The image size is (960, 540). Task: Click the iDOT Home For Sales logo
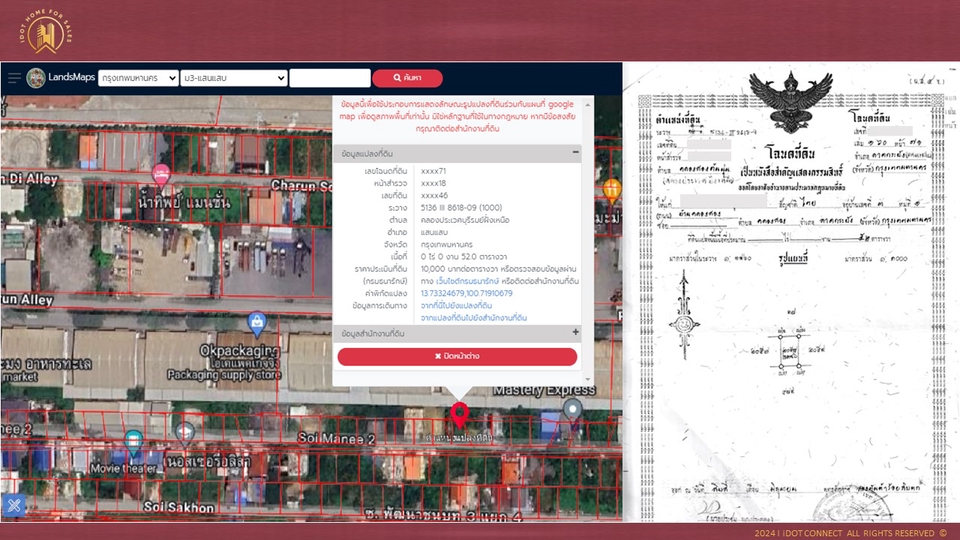tap(45, 32)
